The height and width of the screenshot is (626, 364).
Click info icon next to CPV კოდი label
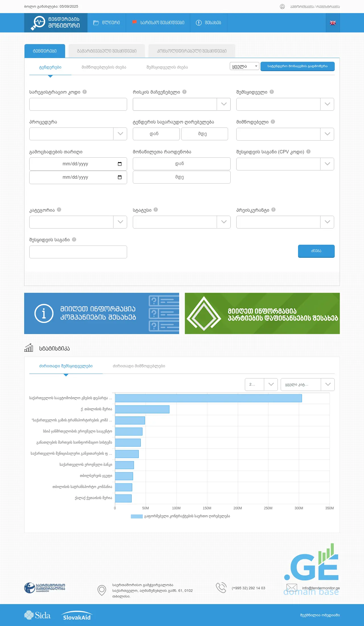(309, 152)
